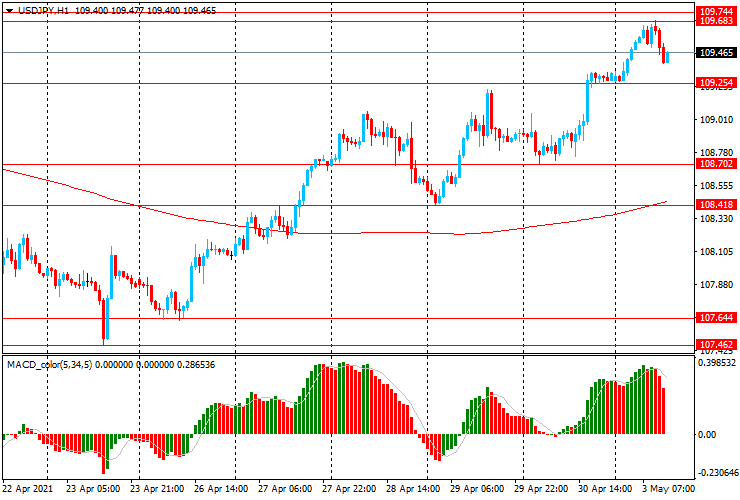
Task: Select the MACD_color(5,34,5) indicator label
Action: point(50,364)
